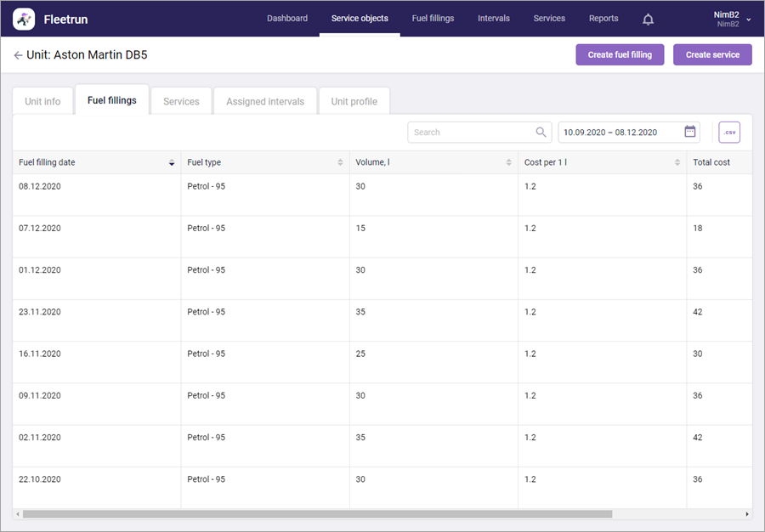Click the Create fuel filling button
Image resolution: width=765 pixels, height=532 pixels.
[x=620, y=54]
